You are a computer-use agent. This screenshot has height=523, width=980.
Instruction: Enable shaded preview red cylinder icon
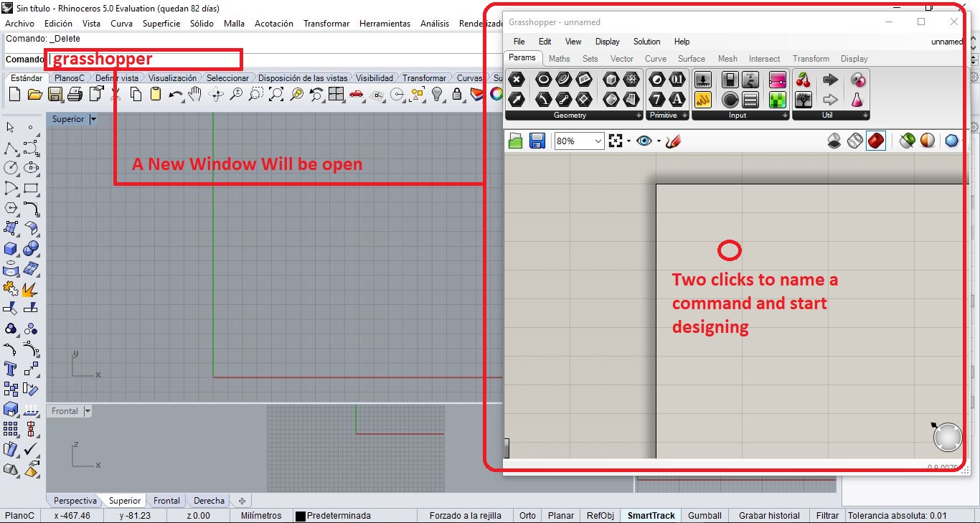(x=876, y=141)
